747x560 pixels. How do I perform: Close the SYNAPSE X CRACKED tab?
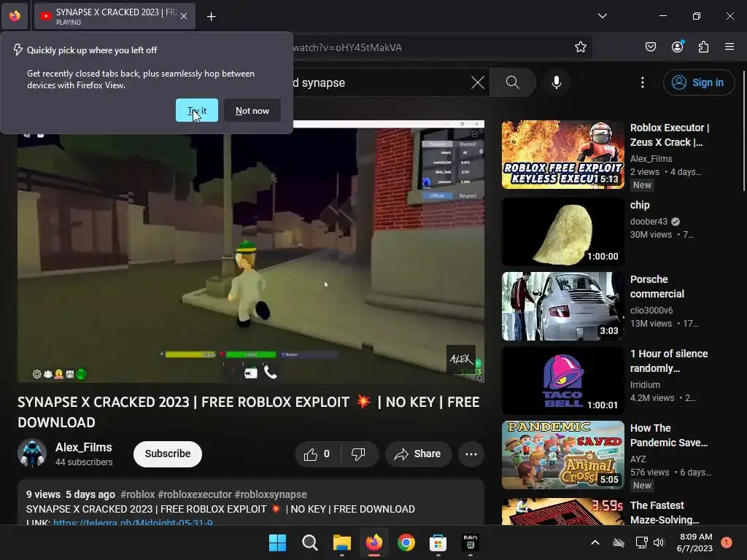(184, 16)
